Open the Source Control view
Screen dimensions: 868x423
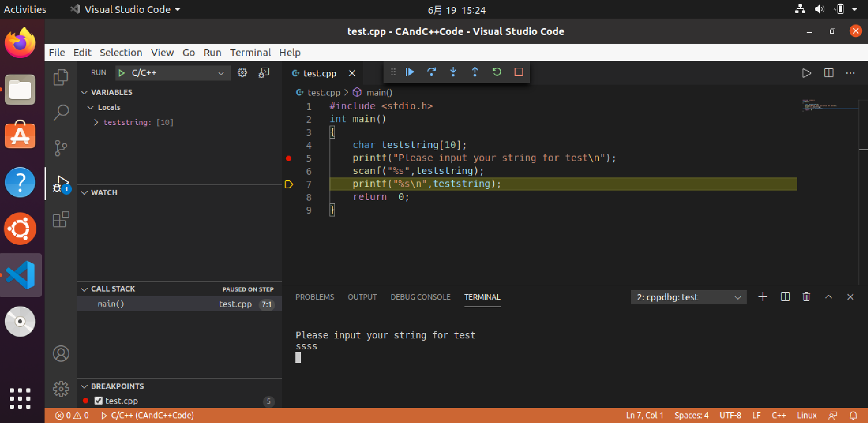pyautogui.click(x=61, y=148)
